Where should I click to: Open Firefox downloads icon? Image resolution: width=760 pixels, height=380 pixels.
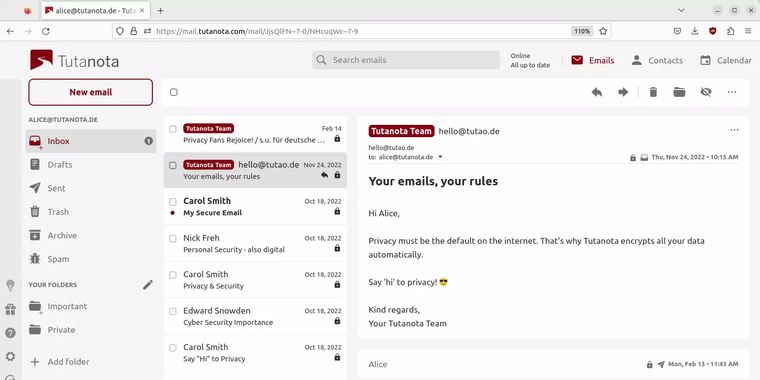click(695, 31)
